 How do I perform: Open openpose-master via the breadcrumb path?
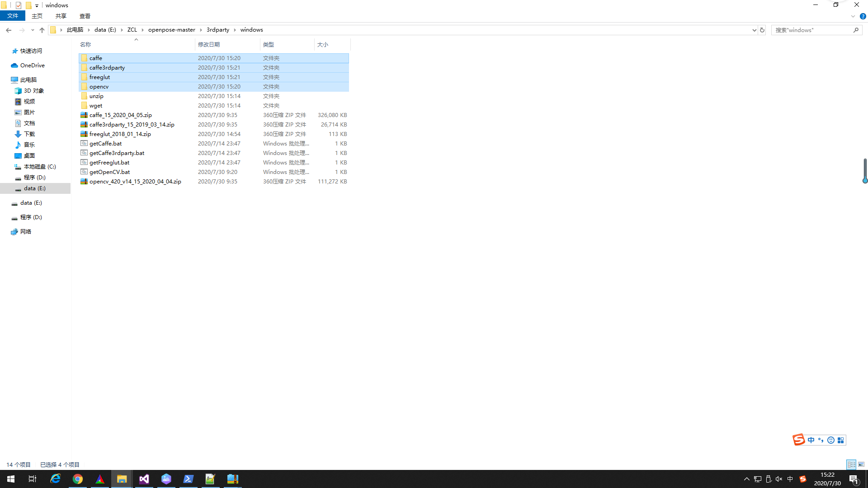[171, 29]
